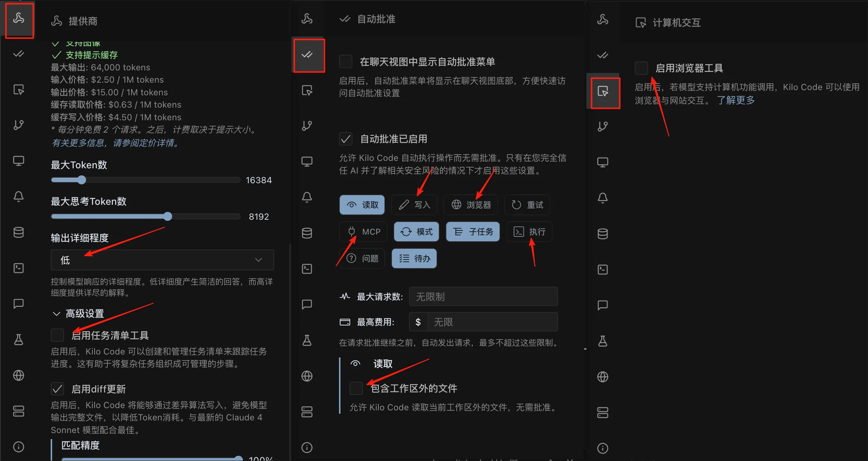Toggle the 浏览器 auto-approve button

coord(471,205)
